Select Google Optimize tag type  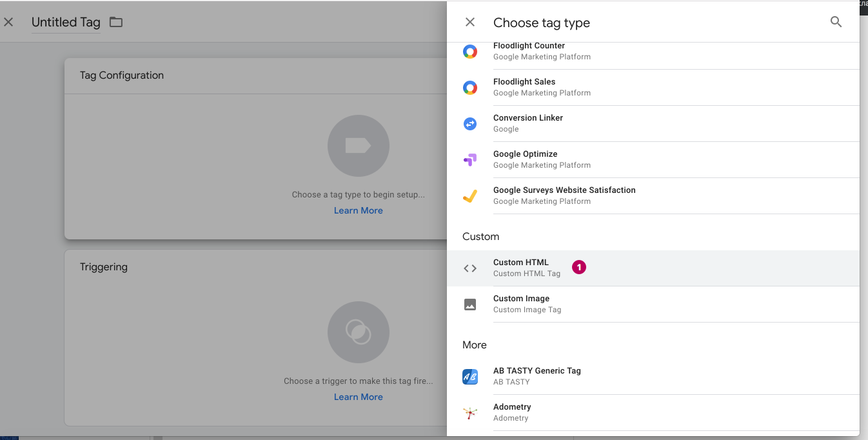pos(653,160)
